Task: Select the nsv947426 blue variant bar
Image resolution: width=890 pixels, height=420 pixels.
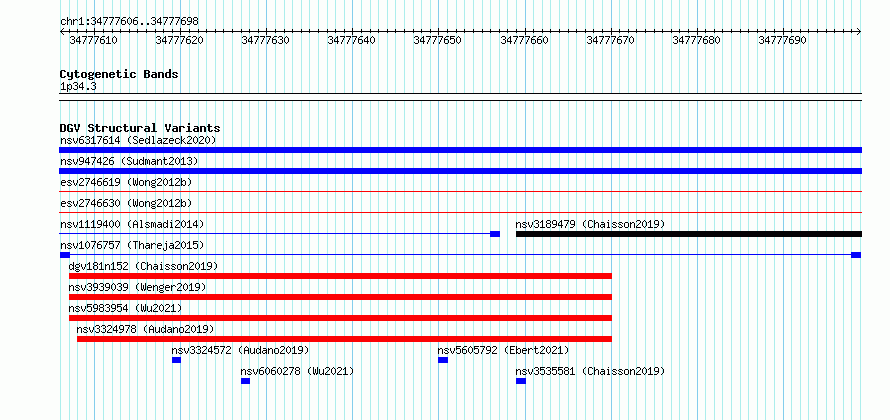Action: click(x=460, y=171)
